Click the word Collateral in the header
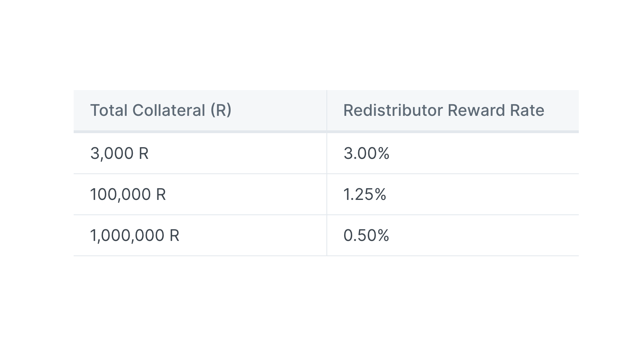Viewport: 644px width, 362px height. 169,110
